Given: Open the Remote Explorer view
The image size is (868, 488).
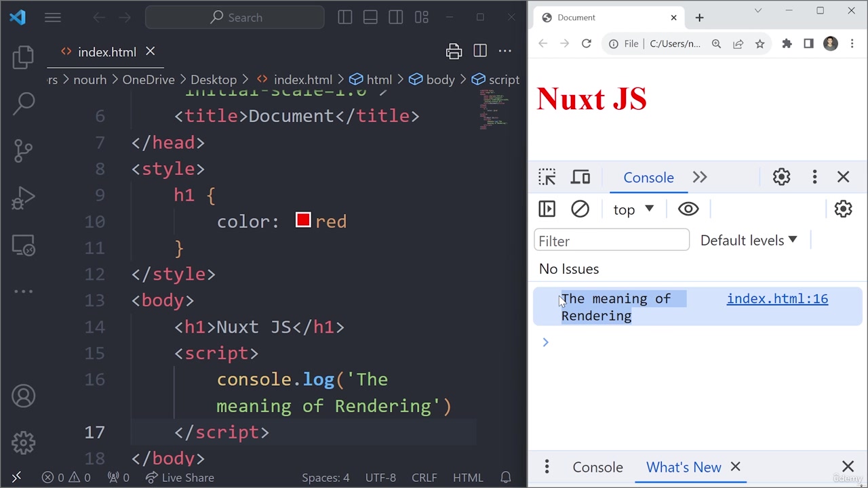Looking at the screenshot, I should [x=23, y=245].
